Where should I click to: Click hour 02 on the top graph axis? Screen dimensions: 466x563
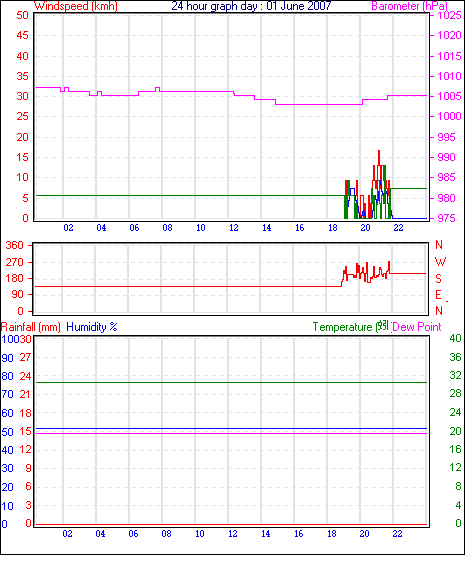click(68, 228)
